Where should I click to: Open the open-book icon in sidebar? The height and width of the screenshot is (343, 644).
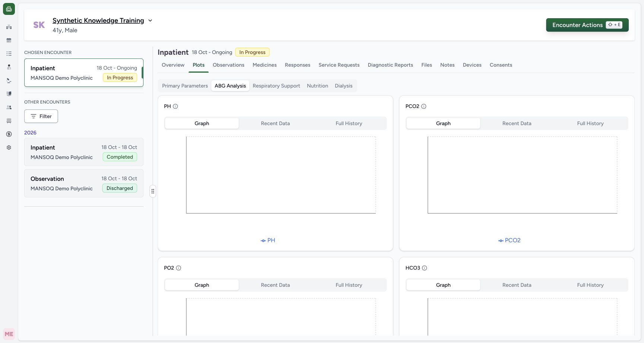[9, 94]
